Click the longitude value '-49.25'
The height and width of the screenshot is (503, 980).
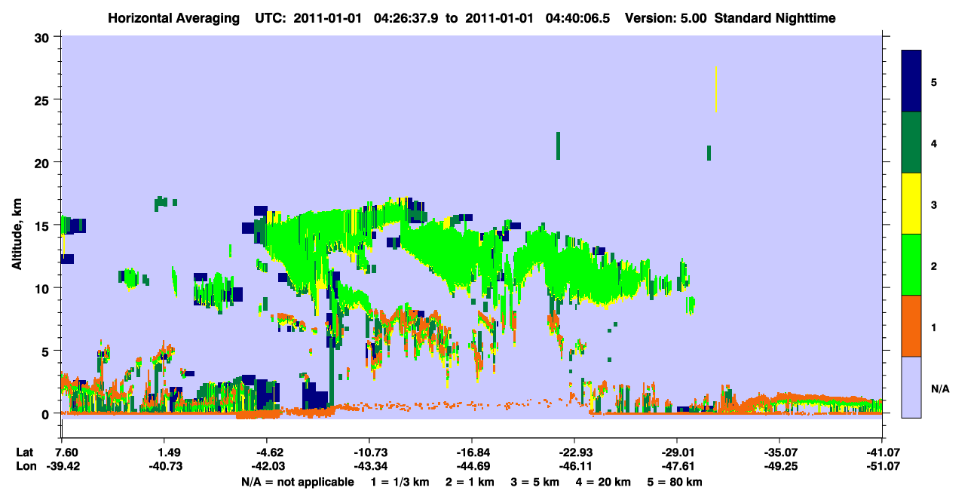779,466
